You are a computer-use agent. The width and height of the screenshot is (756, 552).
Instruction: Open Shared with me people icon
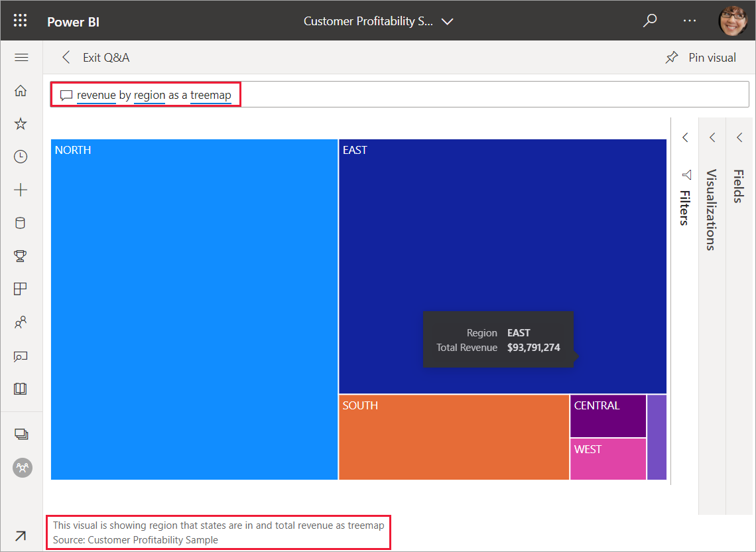point(21,322)
